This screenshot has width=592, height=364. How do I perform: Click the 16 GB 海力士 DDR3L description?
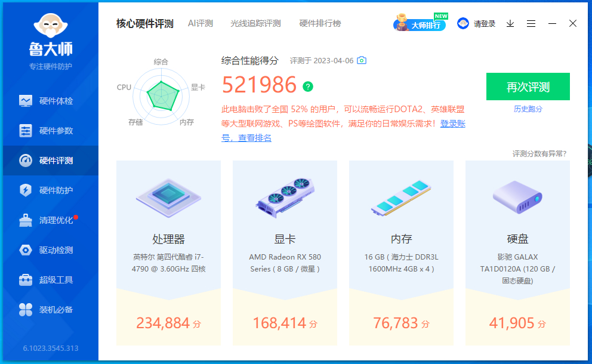click(402, 263)
